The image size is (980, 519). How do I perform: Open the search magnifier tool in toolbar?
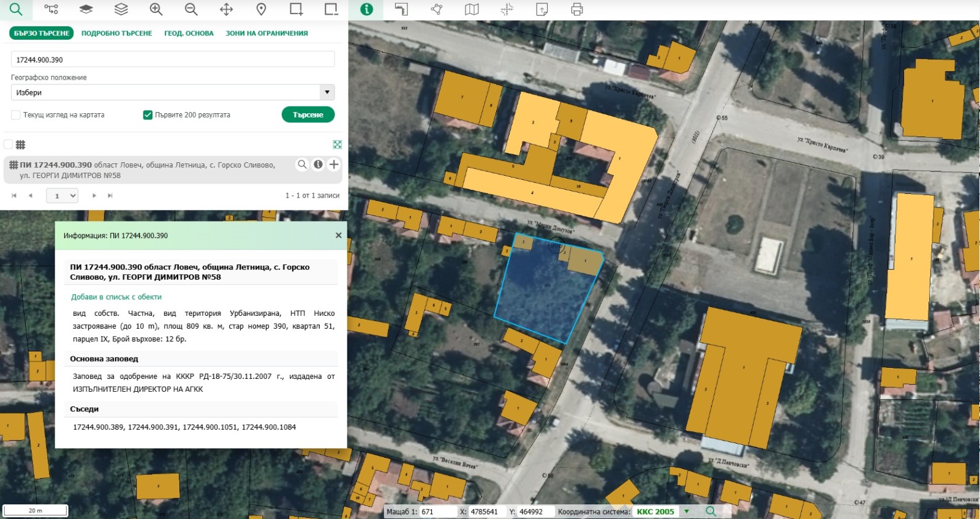click(16, 9)
